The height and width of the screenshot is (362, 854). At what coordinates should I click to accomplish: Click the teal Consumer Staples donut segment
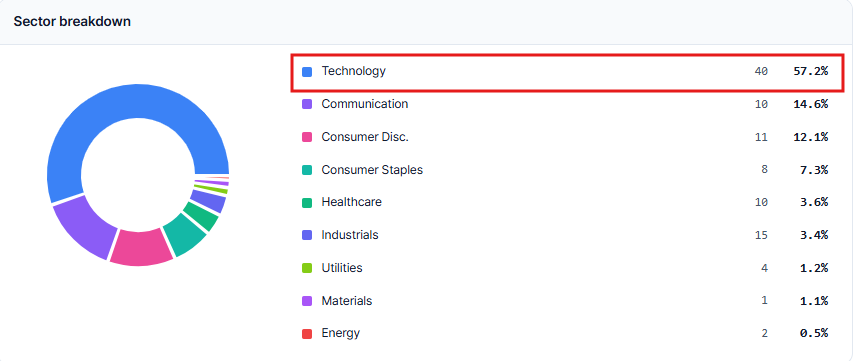tap(185, 234)
